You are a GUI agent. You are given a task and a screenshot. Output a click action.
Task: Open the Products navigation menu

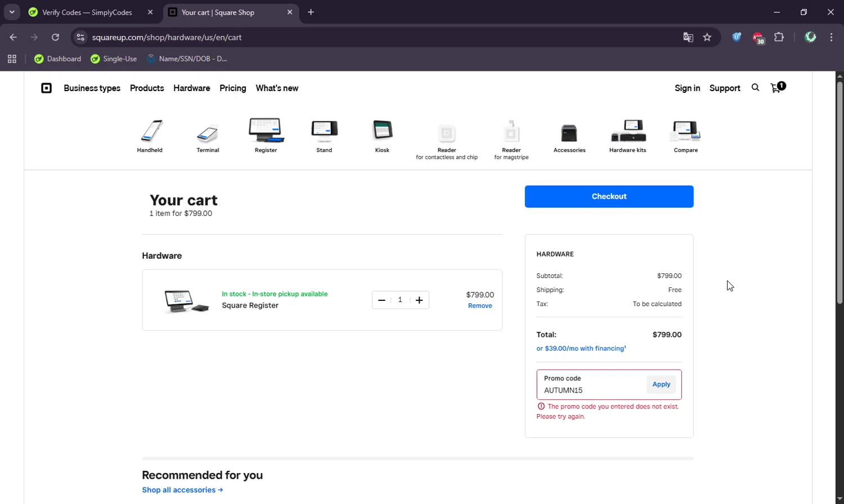[x=147, y=88]
